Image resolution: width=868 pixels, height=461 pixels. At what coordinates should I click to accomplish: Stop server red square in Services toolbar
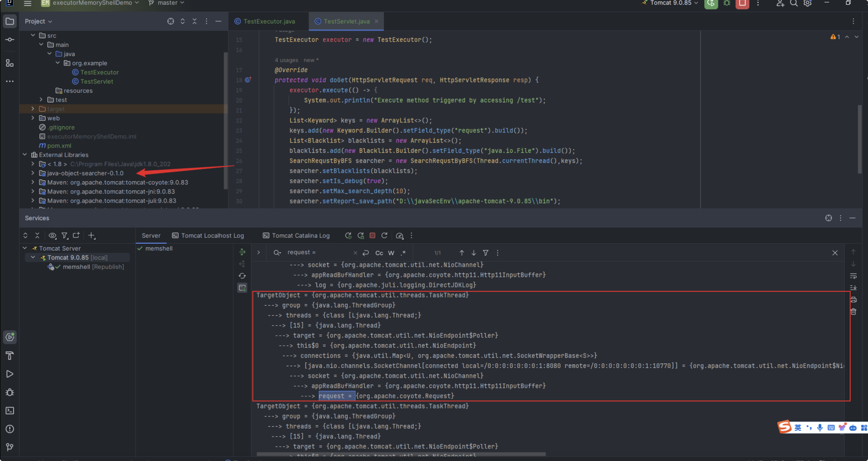[x=372, y=235]
